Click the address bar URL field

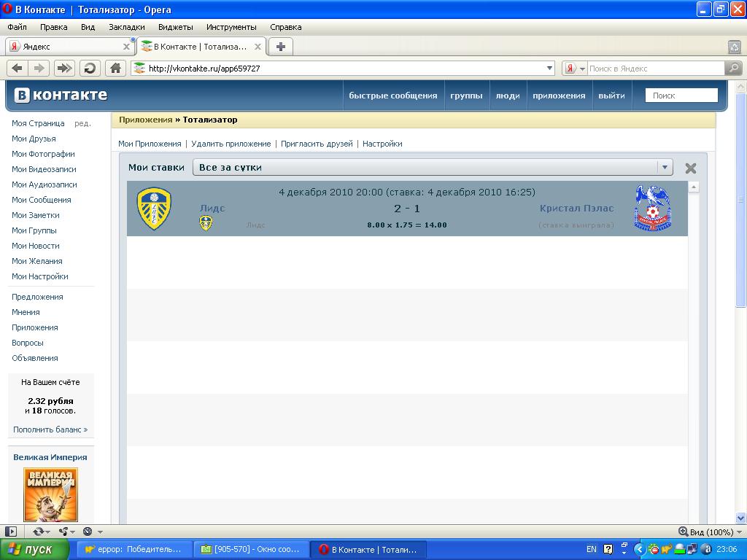tap(343, 68)
